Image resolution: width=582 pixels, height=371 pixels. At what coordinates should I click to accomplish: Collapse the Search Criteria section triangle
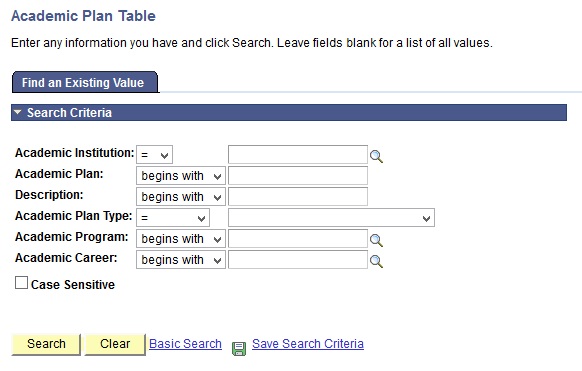click(17, 112)
